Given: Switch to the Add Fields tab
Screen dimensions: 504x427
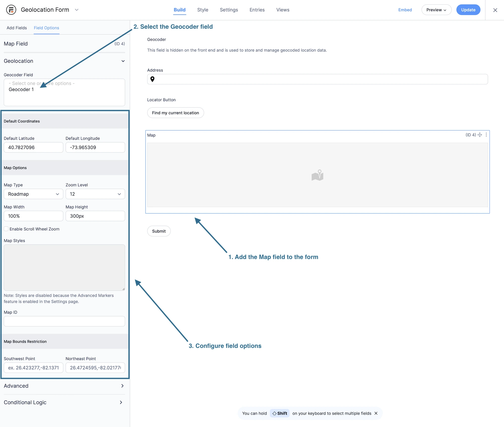Looking at the screenshot, I should pyautogui.click(x=17, y=28).
